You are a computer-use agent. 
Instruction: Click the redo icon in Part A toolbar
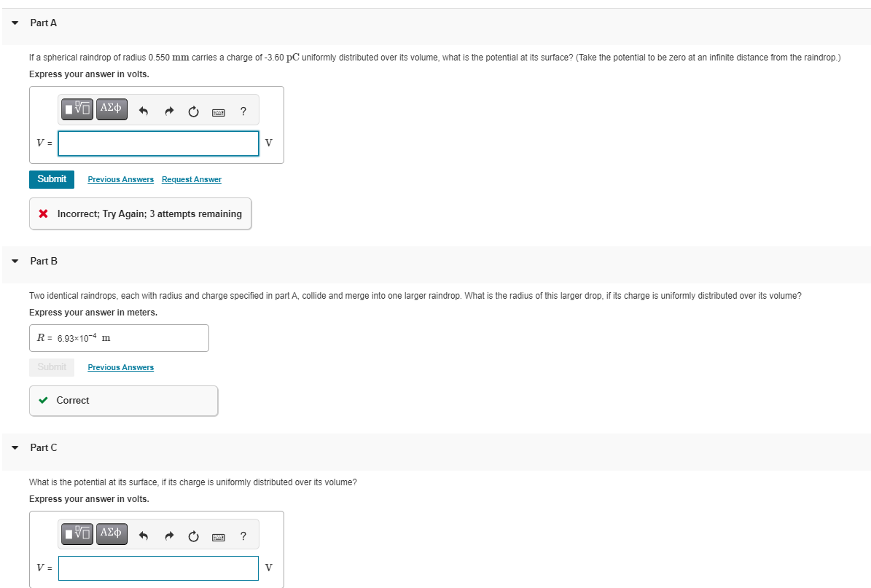(168, 111)
